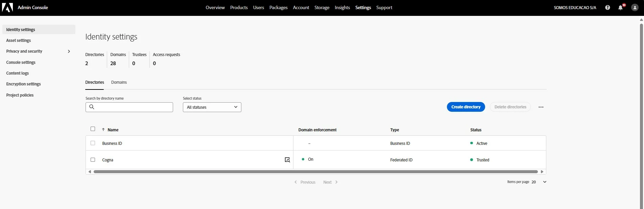The width and height of the screenshot is (644, 209).
Task: Click the page scroll up arrow
Action: [641, 20]
